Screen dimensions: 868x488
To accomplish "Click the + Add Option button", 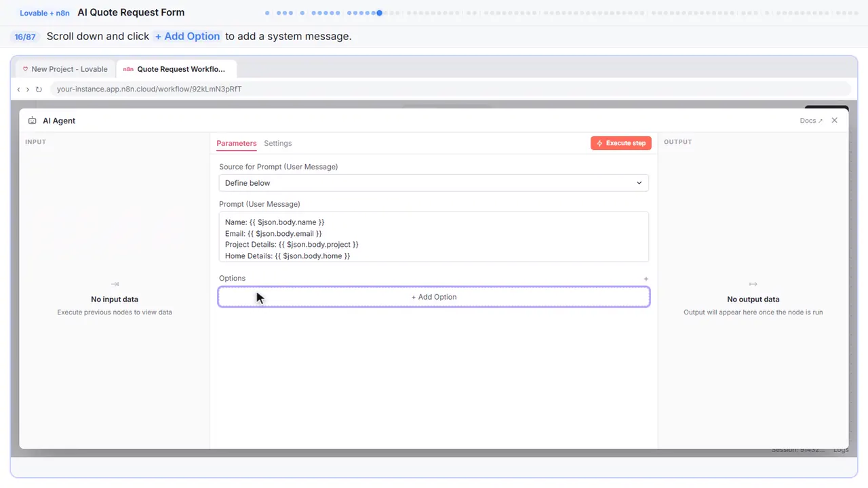I will point(434,297).
